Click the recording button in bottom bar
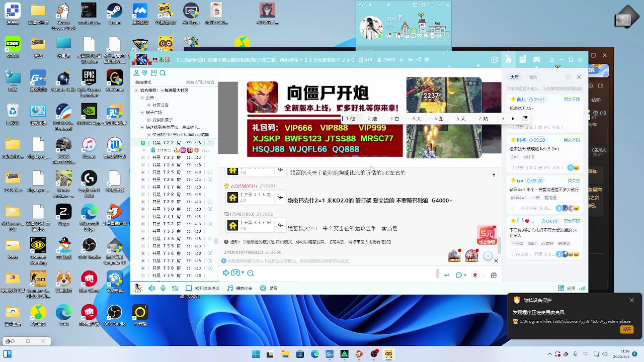This screenshot has height=362, width=644. (269, 288)
